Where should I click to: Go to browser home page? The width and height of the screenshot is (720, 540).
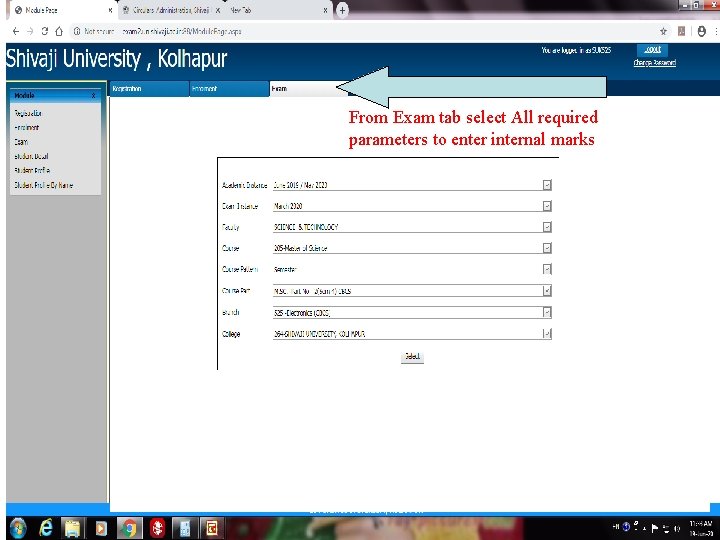(x=59, y=31)
